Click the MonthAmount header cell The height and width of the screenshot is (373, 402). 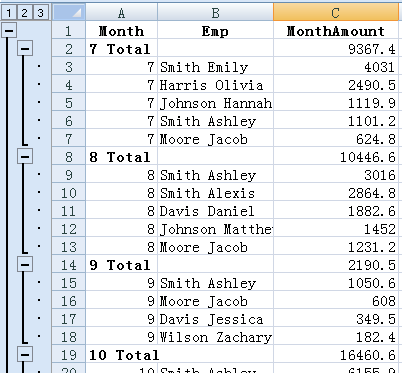coord(336,31)
